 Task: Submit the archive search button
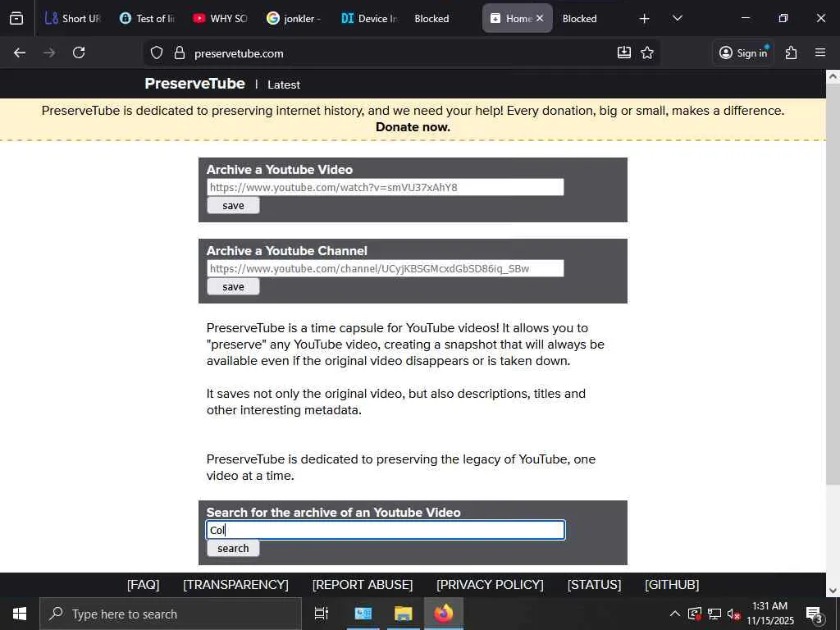click(233, 548)
